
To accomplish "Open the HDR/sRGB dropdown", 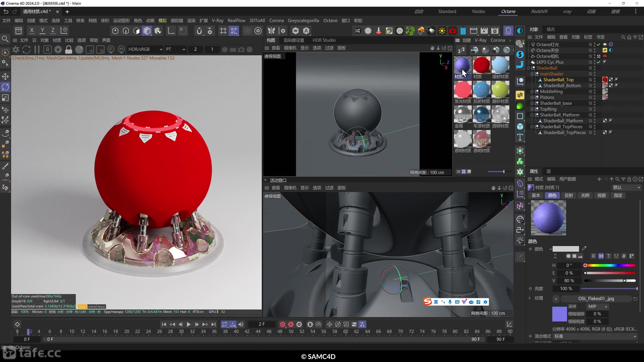I will pyautogui.click(x=145, y=49).
